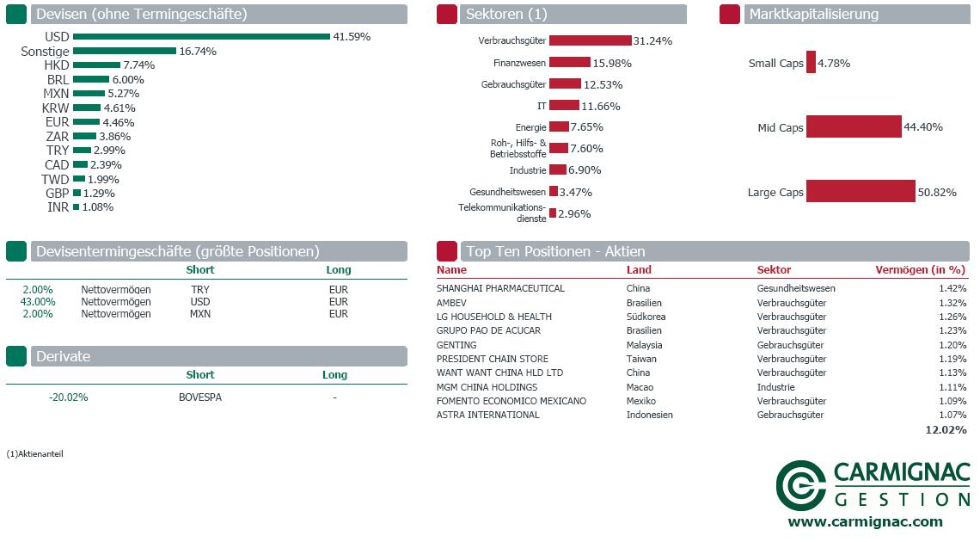Click the Telekommunikationsdienste label

click(502, 213)
